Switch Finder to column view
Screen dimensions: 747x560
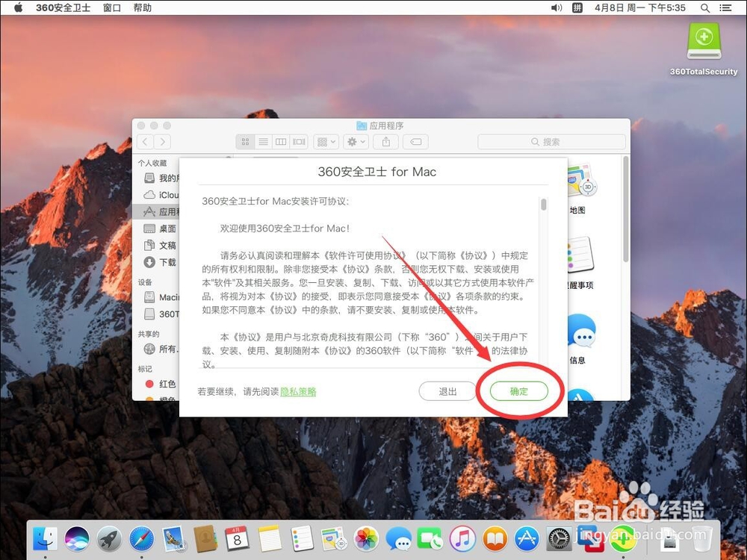pyautogui.click(x=281, y=141)
